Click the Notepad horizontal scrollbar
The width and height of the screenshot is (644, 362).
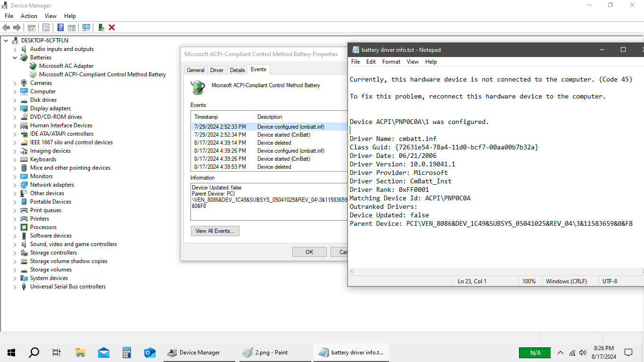coord(496,271)
